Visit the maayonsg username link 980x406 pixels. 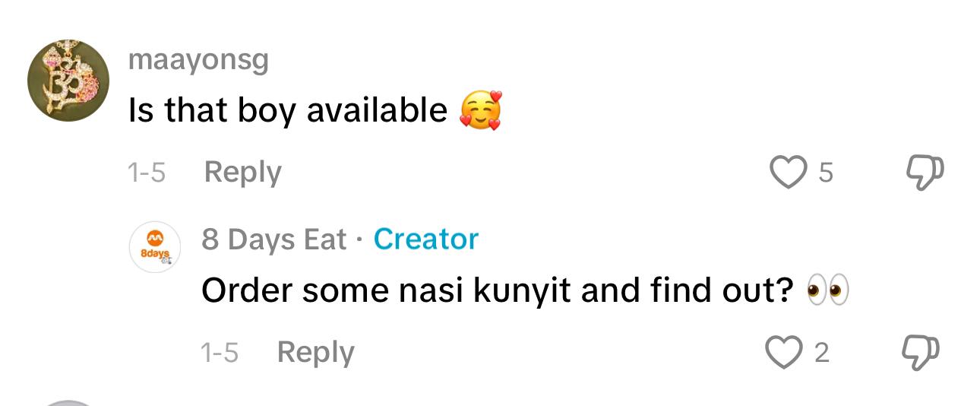click(x=199, y=60)
